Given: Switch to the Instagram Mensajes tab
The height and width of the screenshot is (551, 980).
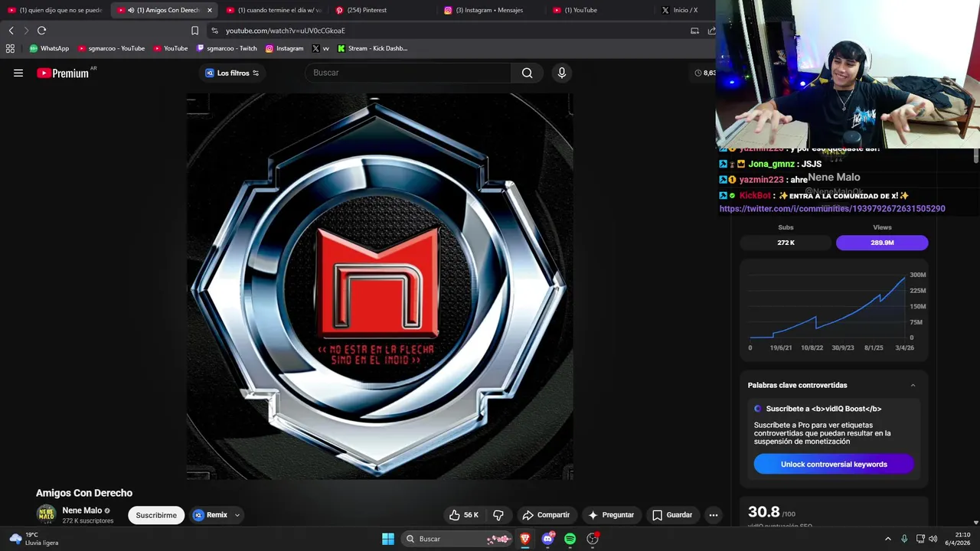Looking at the screenshot, I should click(x=492, y=10).
